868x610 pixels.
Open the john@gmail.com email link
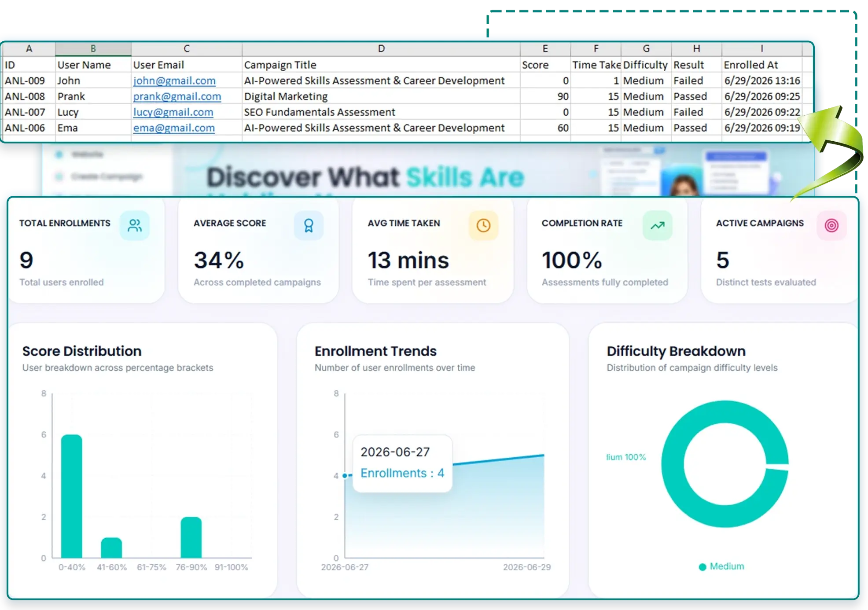(174, 81)
